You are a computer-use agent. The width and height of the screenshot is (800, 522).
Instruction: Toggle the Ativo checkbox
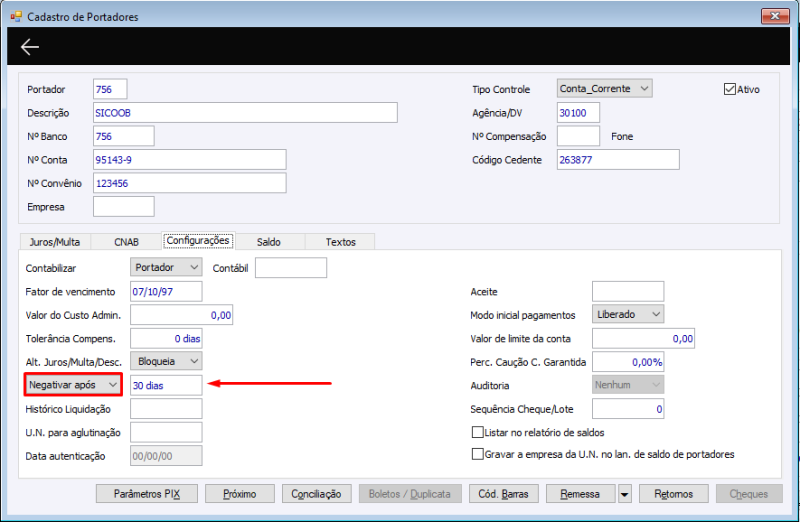click(730, 89)
